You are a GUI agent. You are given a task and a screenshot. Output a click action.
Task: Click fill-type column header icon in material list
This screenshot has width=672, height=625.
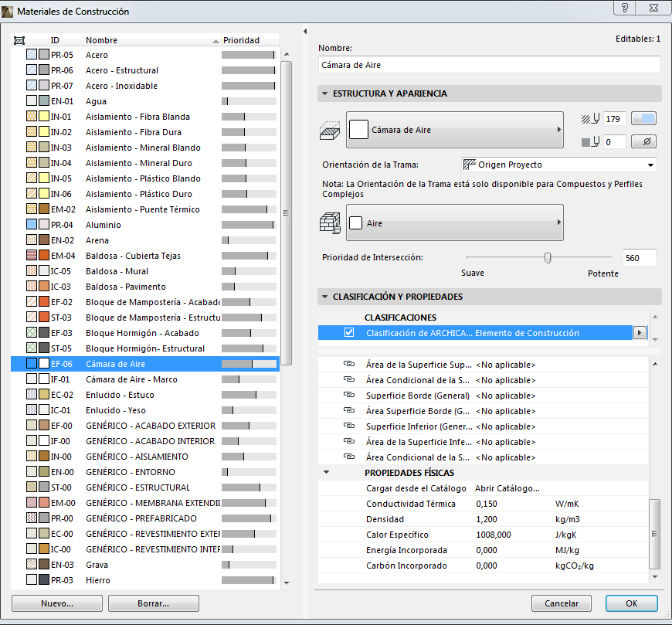[x=19, y=40]
